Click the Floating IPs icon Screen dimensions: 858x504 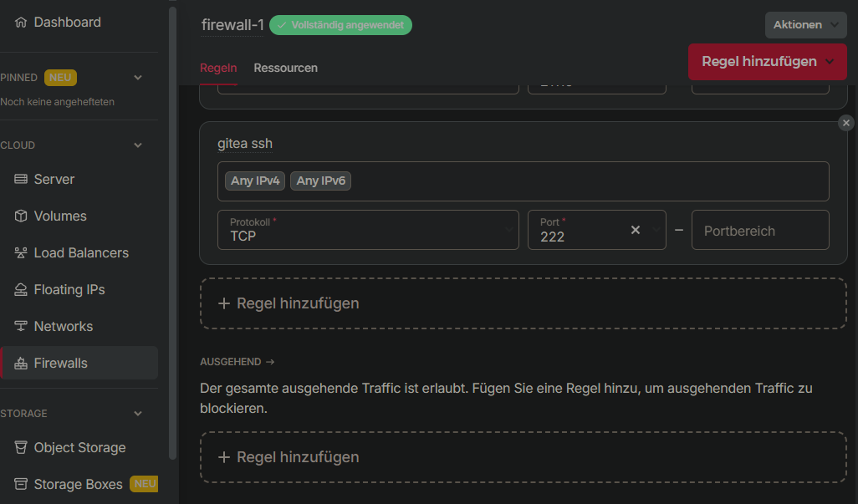21,290
